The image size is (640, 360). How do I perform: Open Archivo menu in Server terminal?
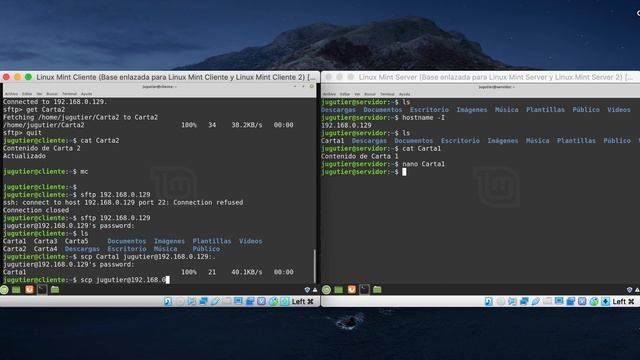pyautogui.click(x=329, y=93)
